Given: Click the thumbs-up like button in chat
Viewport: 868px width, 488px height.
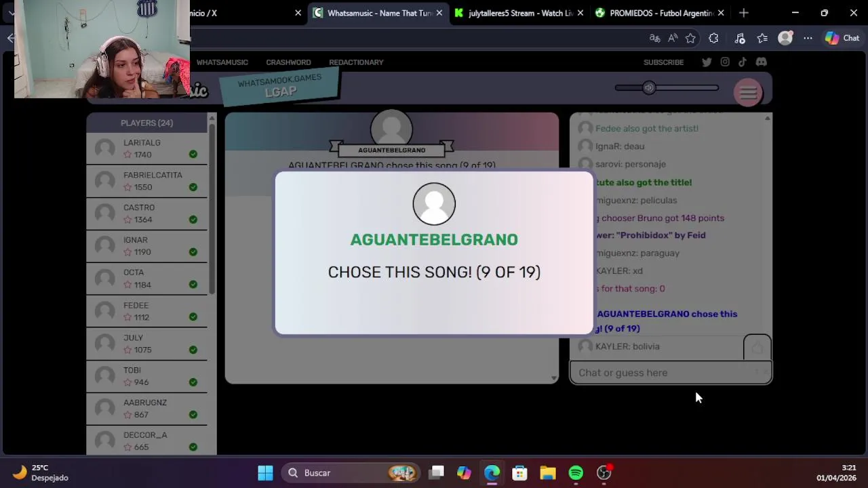Looking at the screenshot, I should point(757,348).
